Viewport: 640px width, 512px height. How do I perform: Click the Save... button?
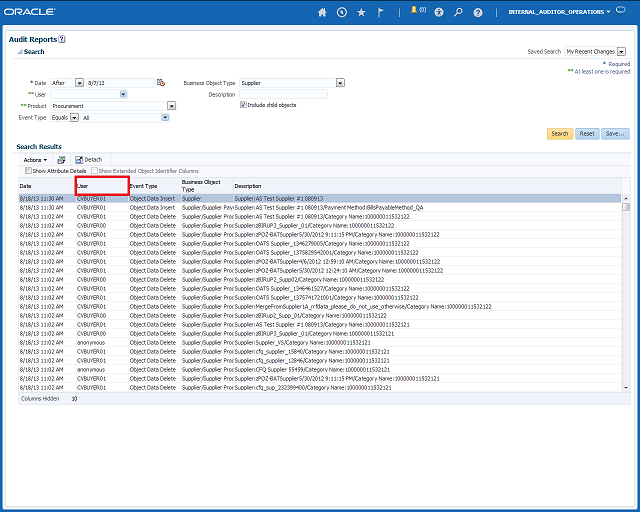point(615,134)
